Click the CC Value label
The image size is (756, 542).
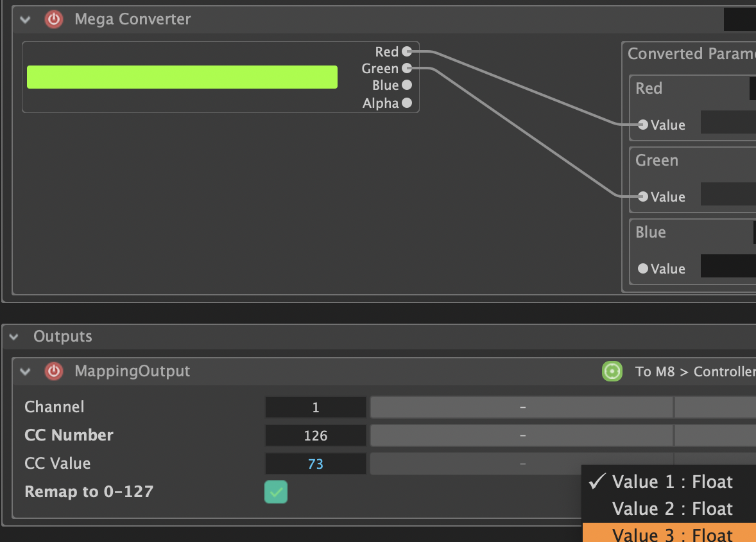(57, 463)
